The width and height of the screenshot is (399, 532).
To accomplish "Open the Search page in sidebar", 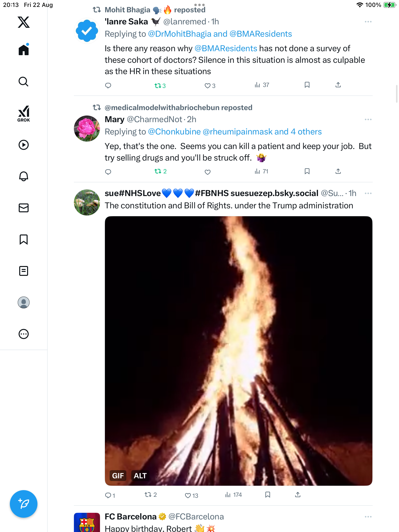I will pyautogui.click(x=24, y=82).
